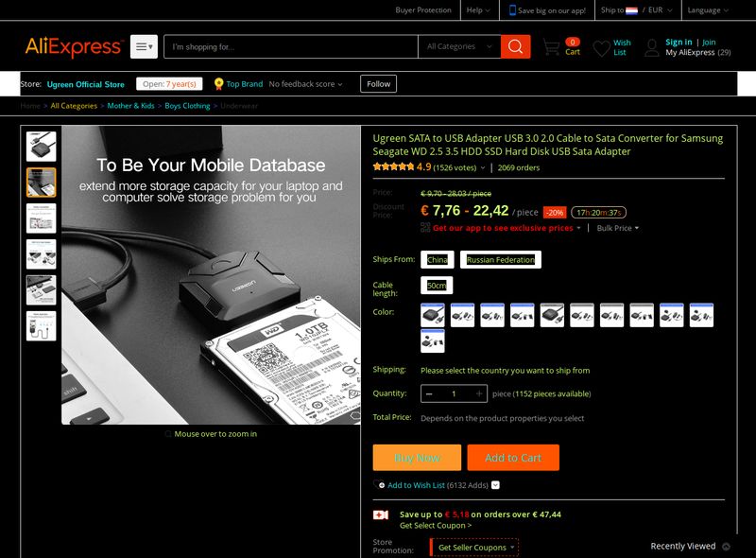The width and height of the screenshot is (756, 558).
Task: Go to the Mother & Kids breadcrumb
Action: point(130,106)
